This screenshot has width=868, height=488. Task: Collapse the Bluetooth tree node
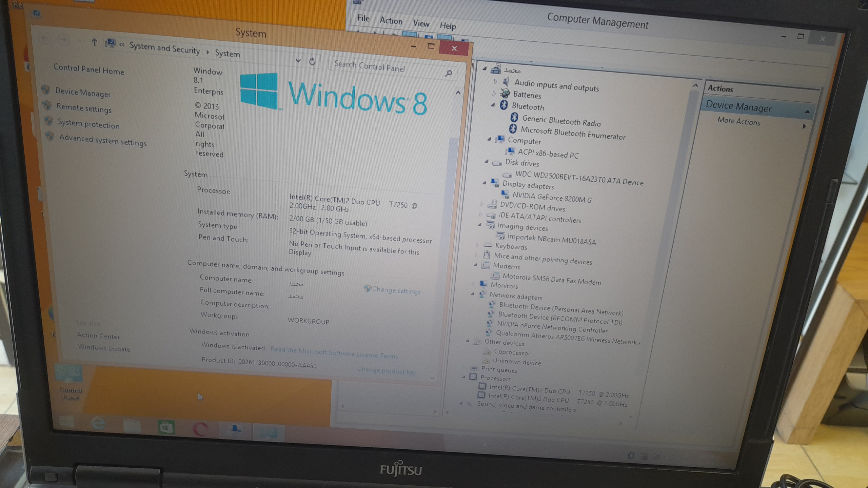(x=493, y=105)
